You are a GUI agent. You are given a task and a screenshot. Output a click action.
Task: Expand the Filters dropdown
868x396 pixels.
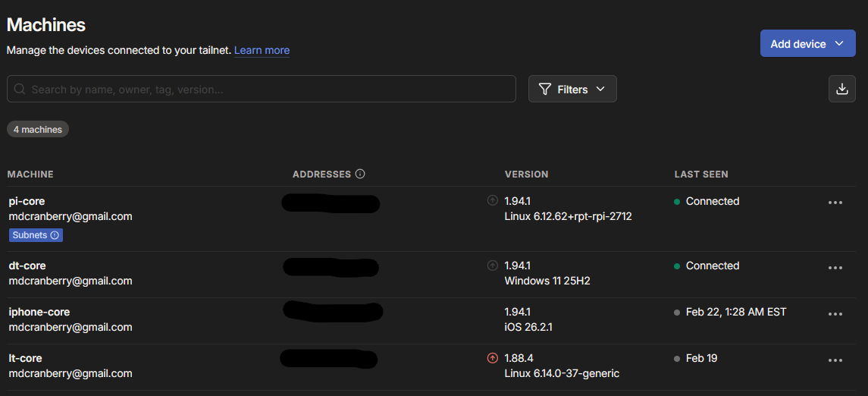point(572,89)
